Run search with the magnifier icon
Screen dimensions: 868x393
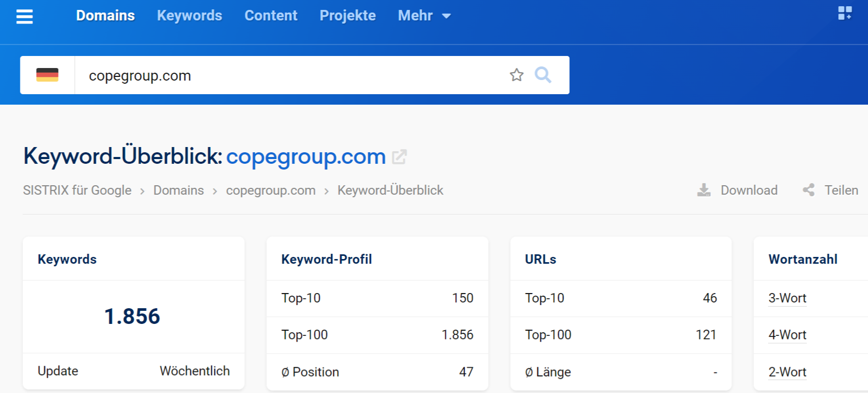click(x=543, y=75)
